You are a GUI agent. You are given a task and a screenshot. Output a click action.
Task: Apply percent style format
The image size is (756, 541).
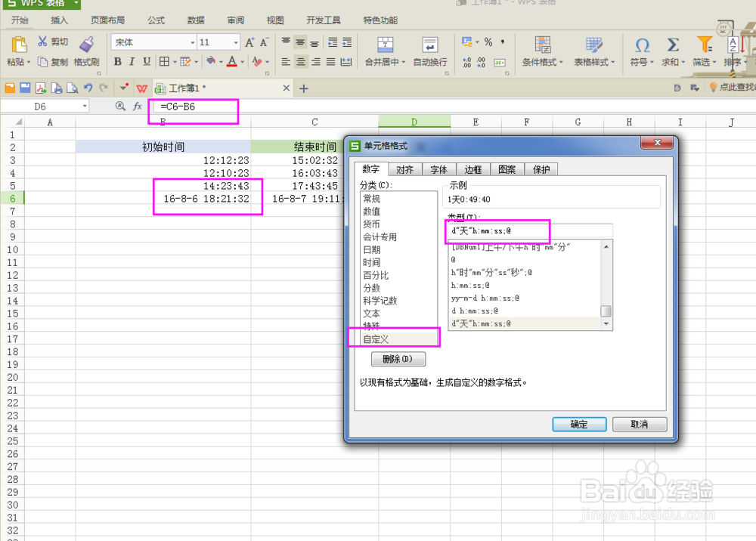pos(488,42)
